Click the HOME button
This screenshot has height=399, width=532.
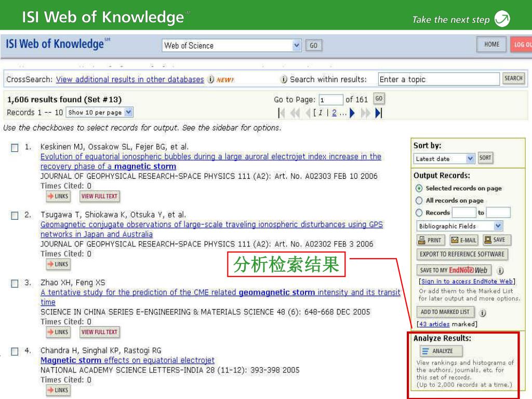pos(491,45)
